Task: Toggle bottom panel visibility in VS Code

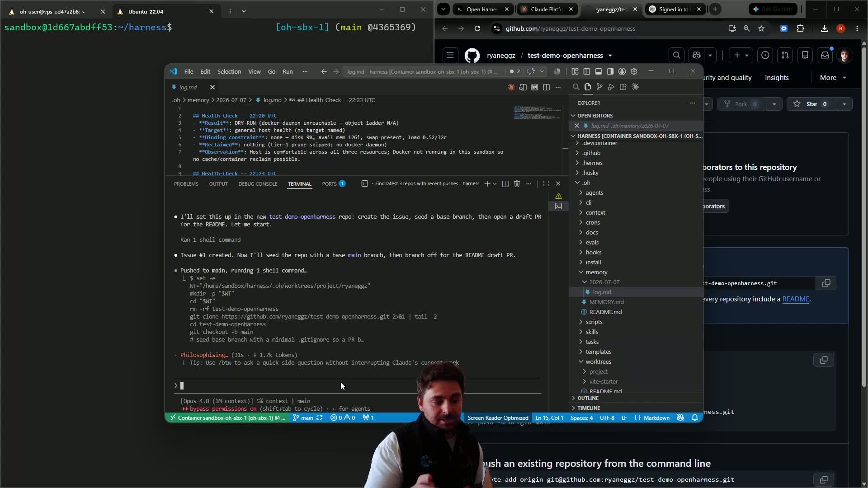Action: coord(599,71)
